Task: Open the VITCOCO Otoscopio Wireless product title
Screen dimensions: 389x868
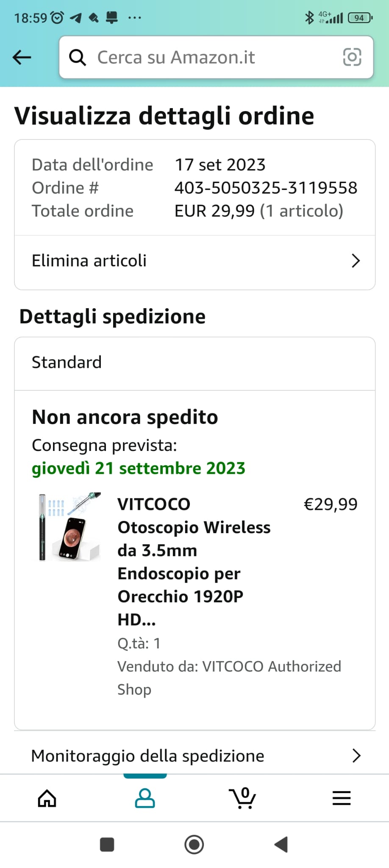Action: pyautogui.click(x=194, y=562)
